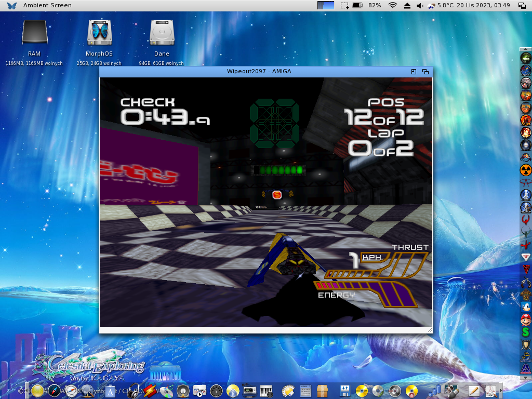The image size is (532, 399).
Task: Click the MorphOS butterfly logo in top bar
Action: tap(11, 5)
